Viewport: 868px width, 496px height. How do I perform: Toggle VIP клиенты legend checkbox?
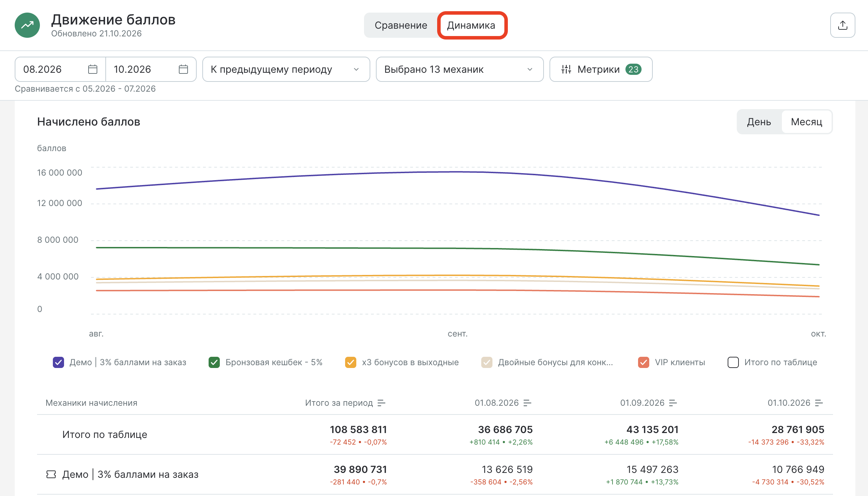(644, 362)
